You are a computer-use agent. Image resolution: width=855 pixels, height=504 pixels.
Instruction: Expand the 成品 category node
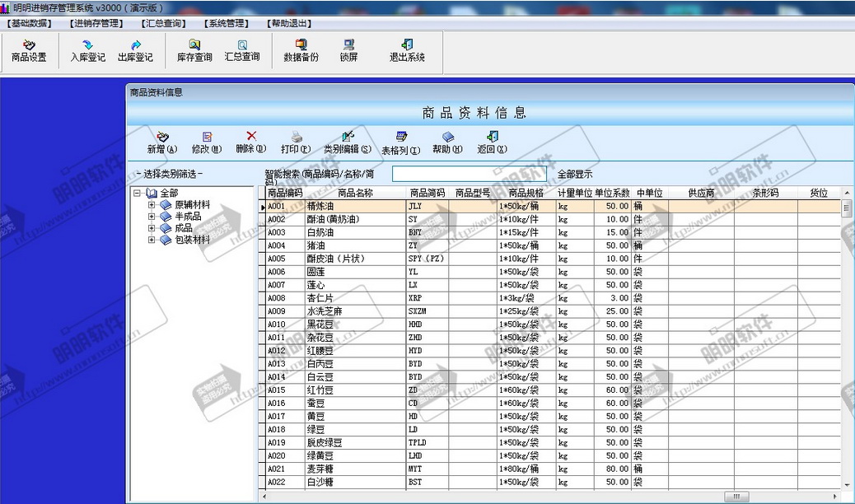(152, 228)
